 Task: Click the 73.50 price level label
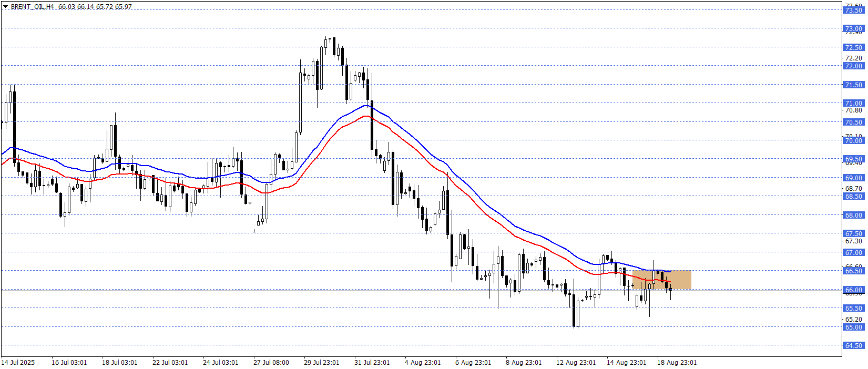[x=853, y=11]
